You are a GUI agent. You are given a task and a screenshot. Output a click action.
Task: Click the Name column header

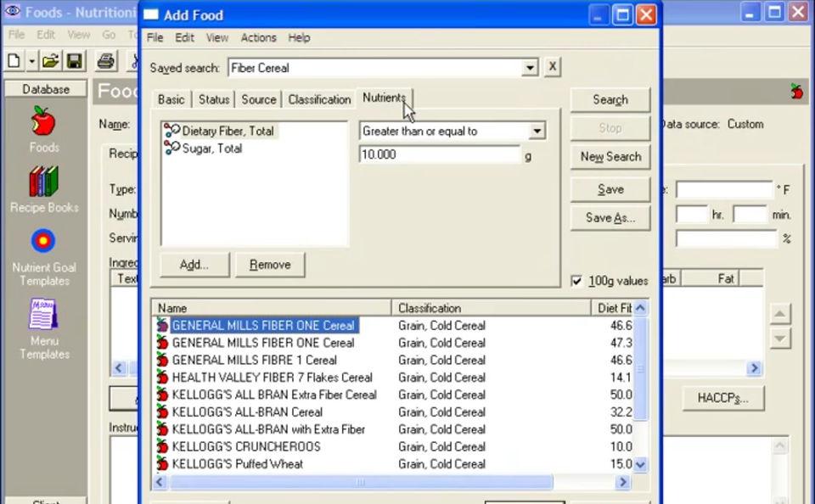pyautogui.click(x=272, y=308)
